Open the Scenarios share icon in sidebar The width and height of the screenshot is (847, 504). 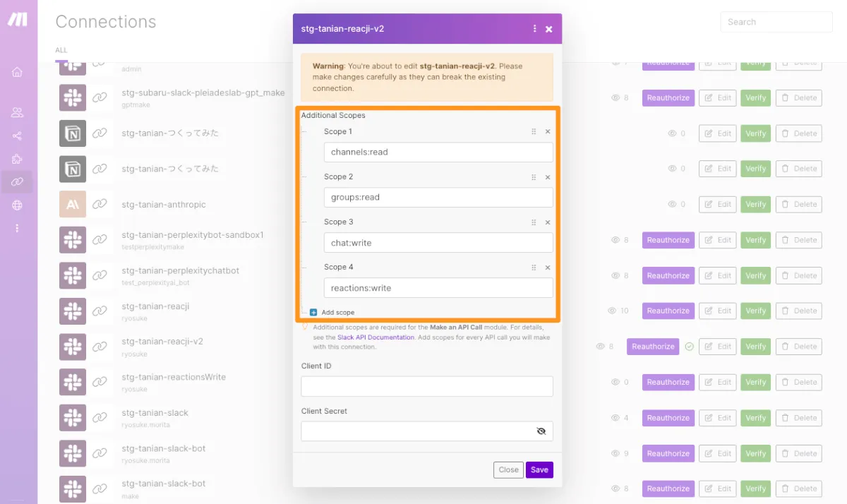[18, 136]
